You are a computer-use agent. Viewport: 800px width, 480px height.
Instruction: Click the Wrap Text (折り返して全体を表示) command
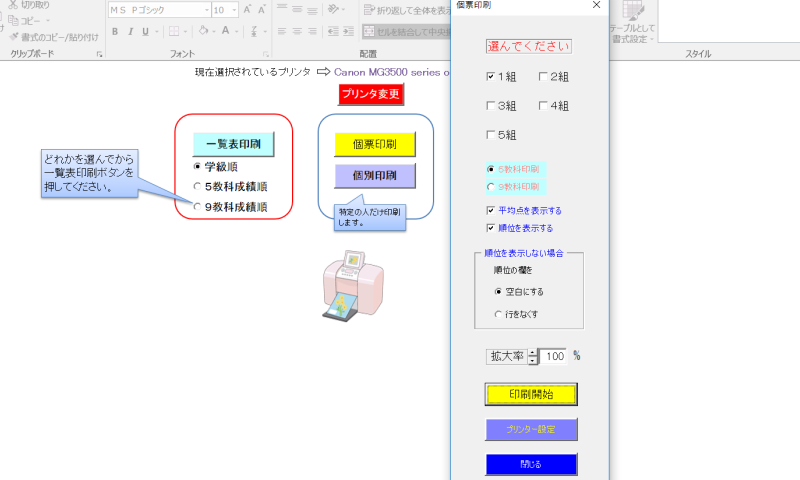[407, 10]
